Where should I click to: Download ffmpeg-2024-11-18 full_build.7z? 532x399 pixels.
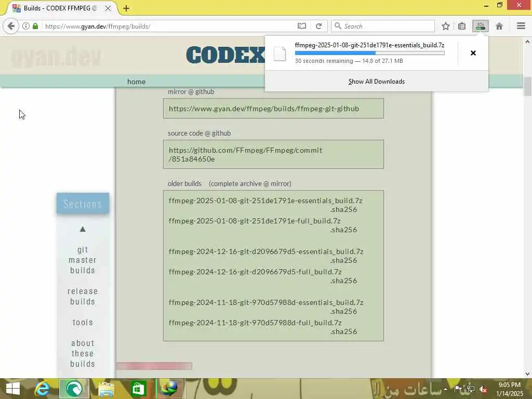point(255,323)
